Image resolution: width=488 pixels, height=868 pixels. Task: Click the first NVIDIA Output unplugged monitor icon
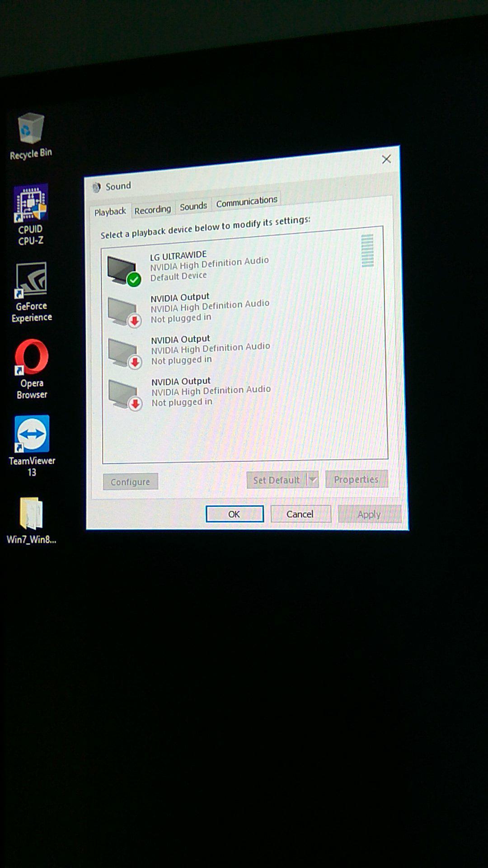point(125,312)
